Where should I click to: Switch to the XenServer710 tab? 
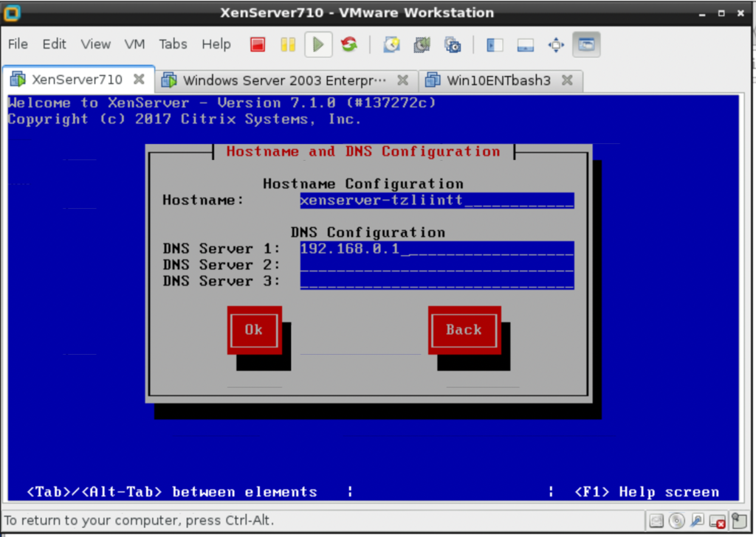(77, 80)
